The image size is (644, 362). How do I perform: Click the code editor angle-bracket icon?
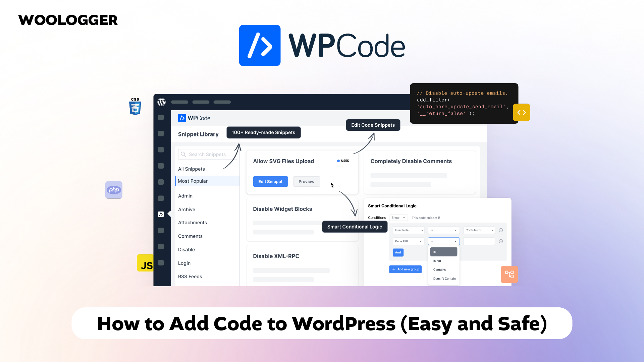522,112
